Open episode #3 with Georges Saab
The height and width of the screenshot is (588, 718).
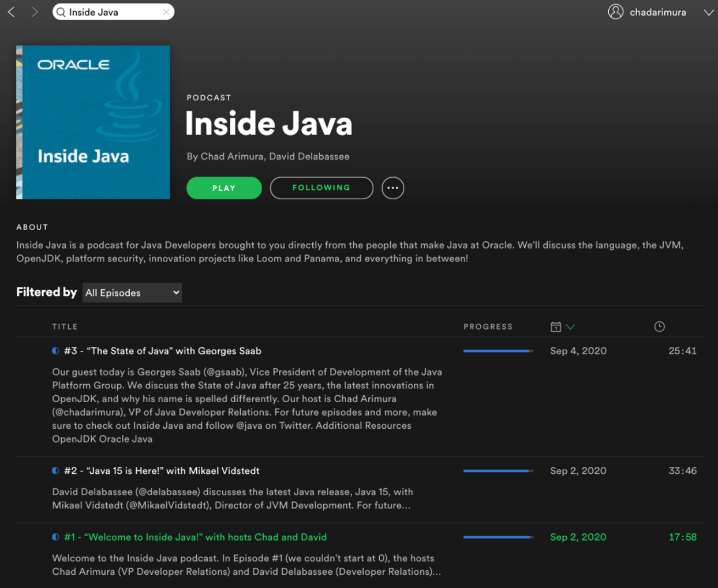(162, 351)
